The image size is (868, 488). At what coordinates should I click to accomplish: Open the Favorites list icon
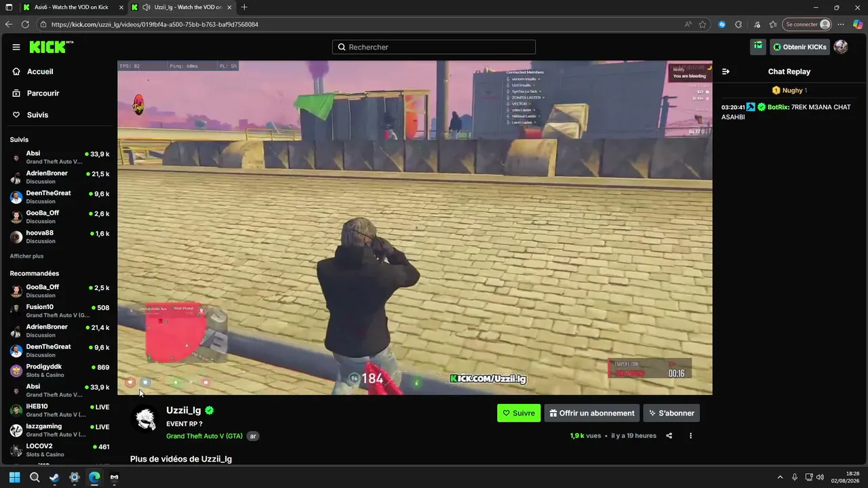click(772, 24)
